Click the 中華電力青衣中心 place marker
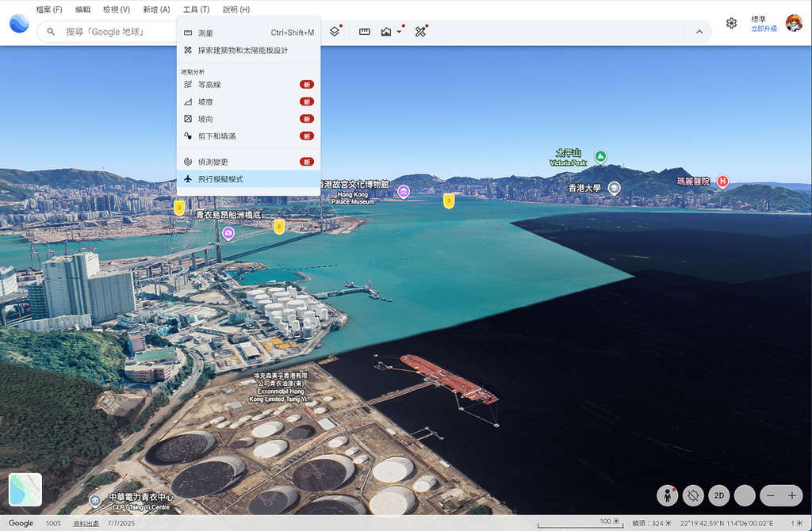 pyautogui.click(x=95, y=500)
